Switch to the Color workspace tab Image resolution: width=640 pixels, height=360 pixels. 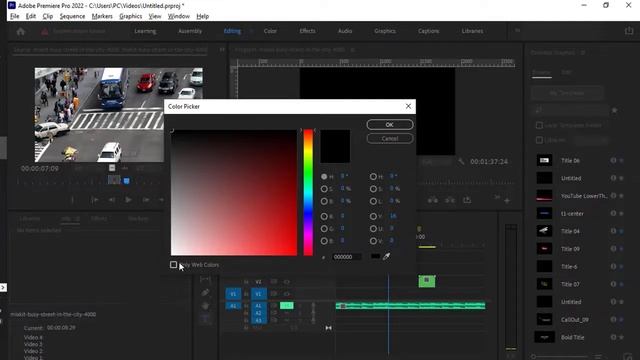click(270, 31)
